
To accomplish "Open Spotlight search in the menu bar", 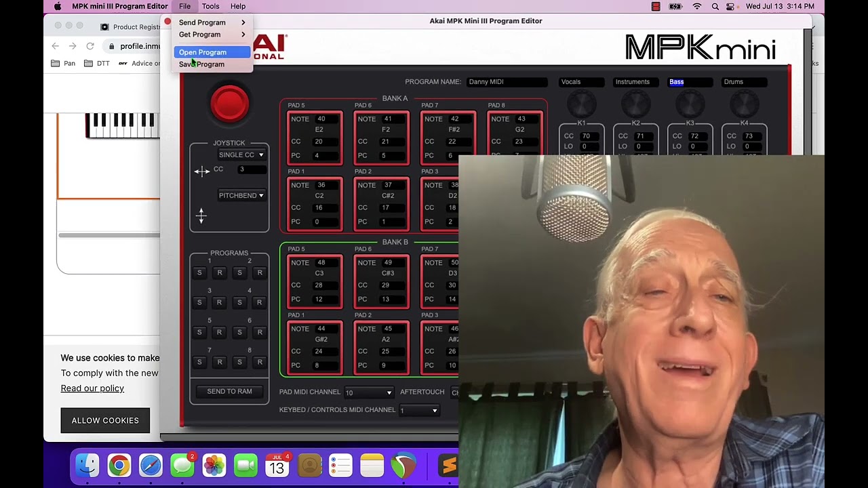I will click(715, 6).
